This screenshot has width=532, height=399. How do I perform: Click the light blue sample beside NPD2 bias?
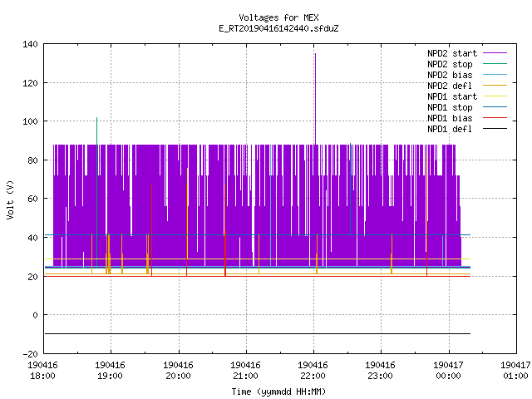click(x=495, y=74)
